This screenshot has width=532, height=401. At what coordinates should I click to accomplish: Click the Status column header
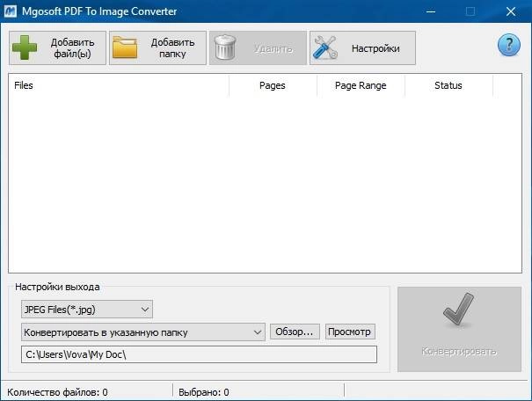coord(448,85)
